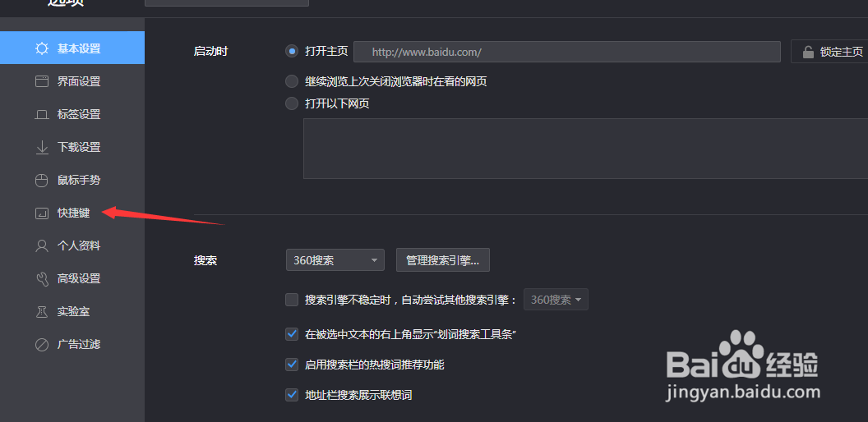This screenshot has height=422, width=868.
Task: Uncheck 启用搜索栏的热搜词推荐功能 checkbox
Action: [x=292, y=365]
